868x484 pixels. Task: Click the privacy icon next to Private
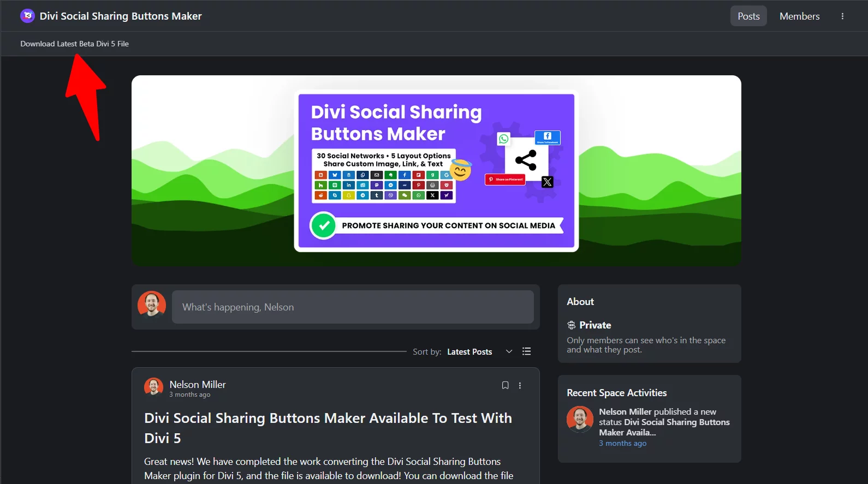(572, 325)
